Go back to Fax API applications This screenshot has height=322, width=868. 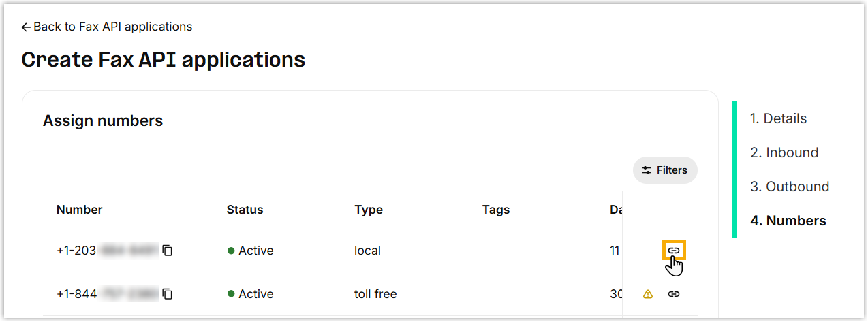coord(107,27)
